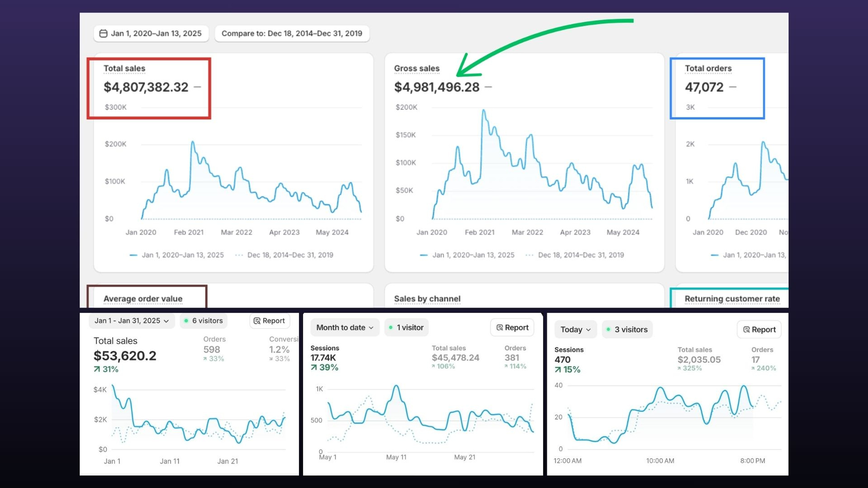Open Report in the Month to date panel
This screenshot has height=488, width=868.
click(x=512, y=327)
